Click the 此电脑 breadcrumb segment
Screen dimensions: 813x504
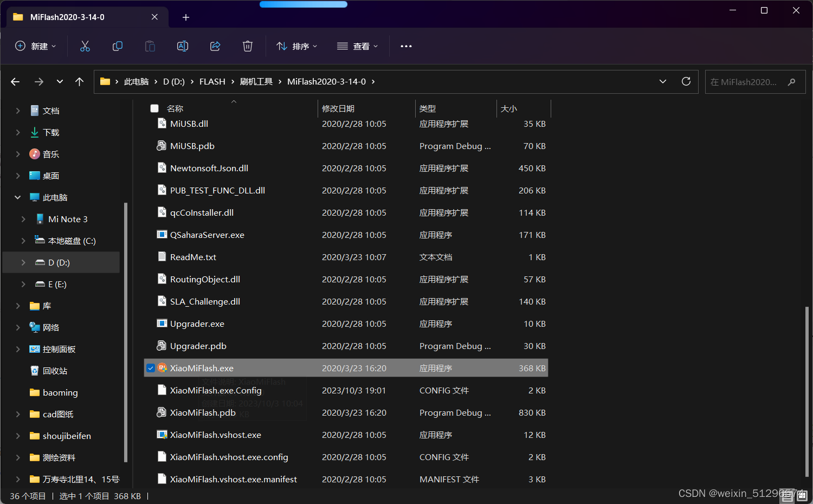pyautogui.click(x=136, y=81)
